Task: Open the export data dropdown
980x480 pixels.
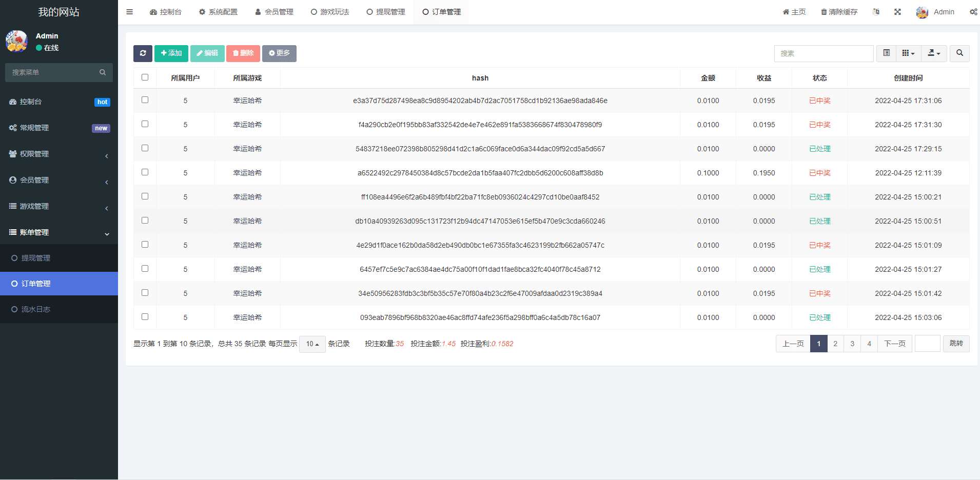Action: (x=934, y=53)
